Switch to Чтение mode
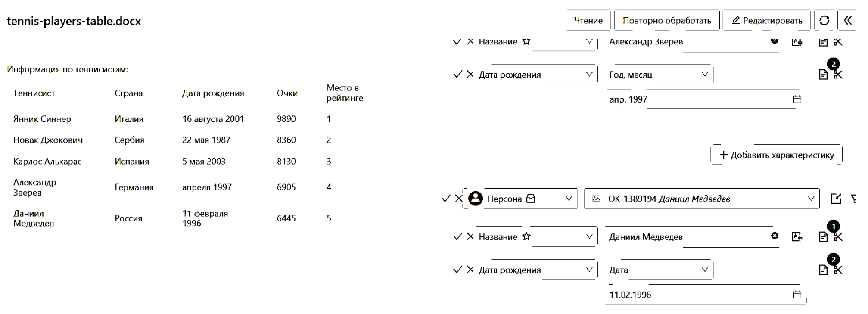 (x=588, y=20)
